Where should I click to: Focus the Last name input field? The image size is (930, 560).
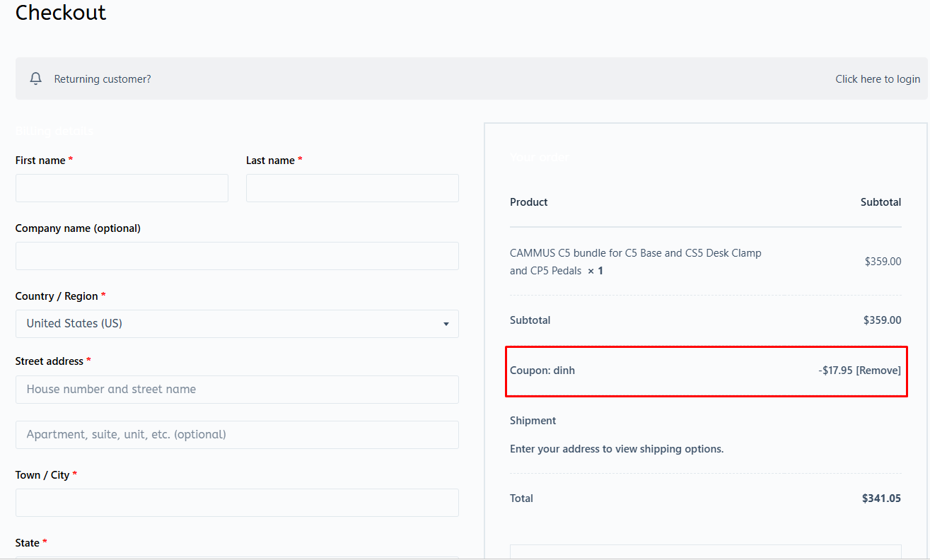(x=352, y=188)
